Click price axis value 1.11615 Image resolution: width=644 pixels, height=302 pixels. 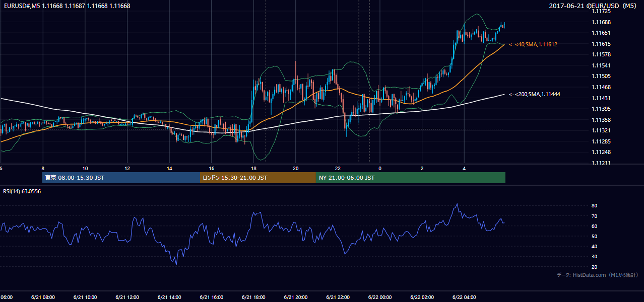pyautogui.click(x=601, y=44)
